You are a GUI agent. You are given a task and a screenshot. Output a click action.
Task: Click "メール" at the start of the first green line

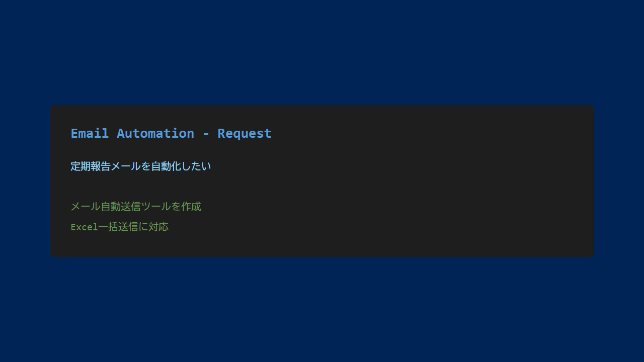pyautogui.click(x=86, y=207)
